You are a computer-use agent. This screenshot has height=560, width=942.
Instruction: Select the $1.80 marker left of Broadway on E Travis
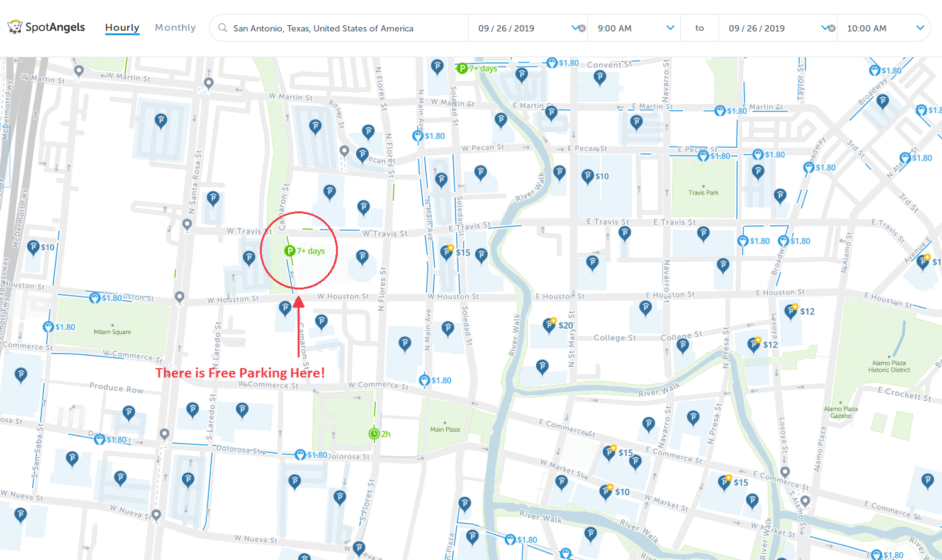[x=743, y=241]
